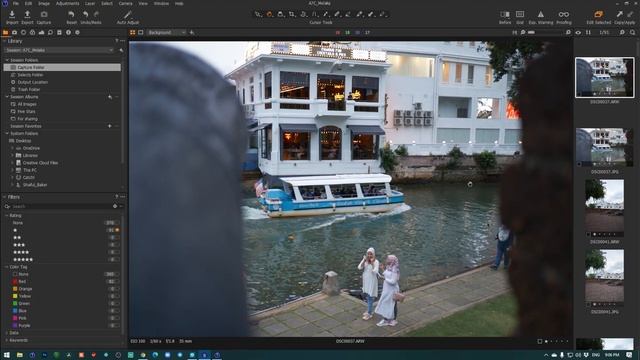Click the Capture camera icon
The image size is (640, 360).
click(44, 14)
